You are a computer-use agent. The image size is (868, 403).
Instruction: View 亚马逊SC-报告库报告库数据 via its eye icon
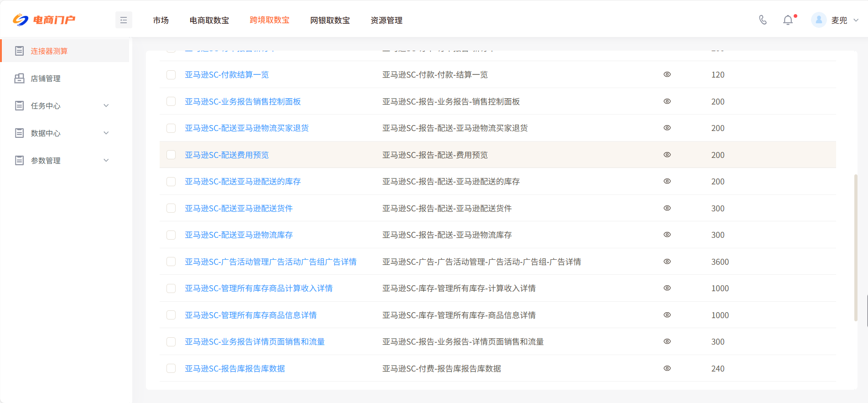click(x=667, y=368)
